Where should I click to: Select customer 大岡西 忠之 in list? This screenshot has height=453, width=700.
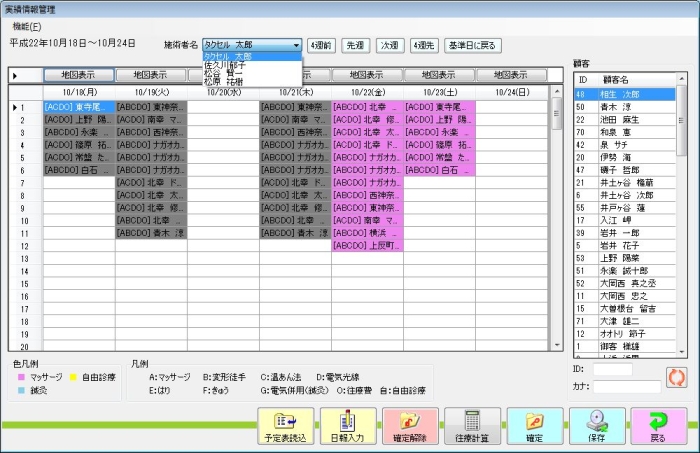tap(625, 296)
